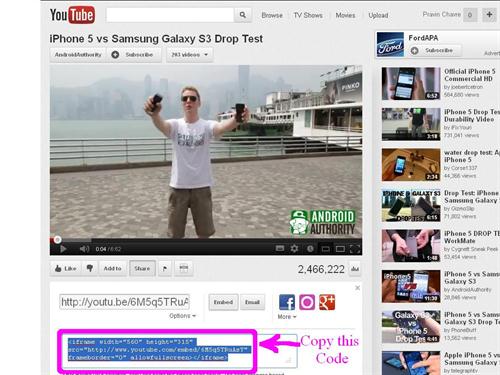Click the Official iPhone 5 Commercial HD title
This screenshot has width=500, height=375.
[x=469, y=75]
